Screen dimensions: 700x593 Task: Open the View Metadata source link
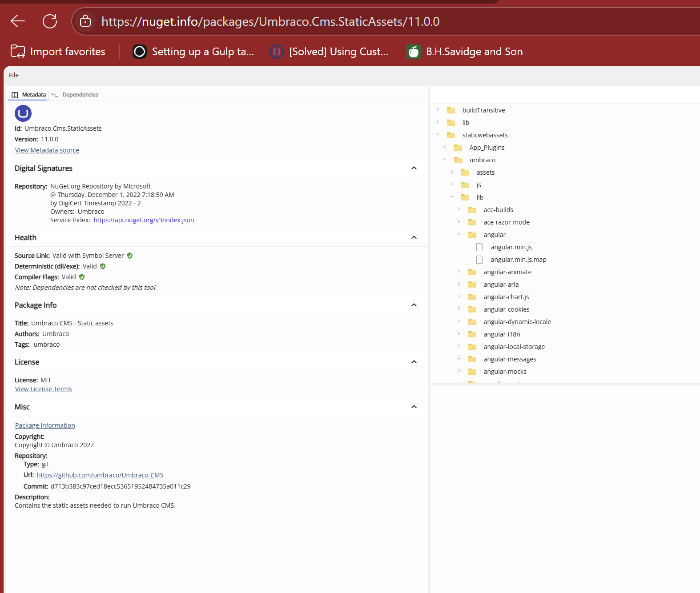pyautogui.click(x=47, y=150)
